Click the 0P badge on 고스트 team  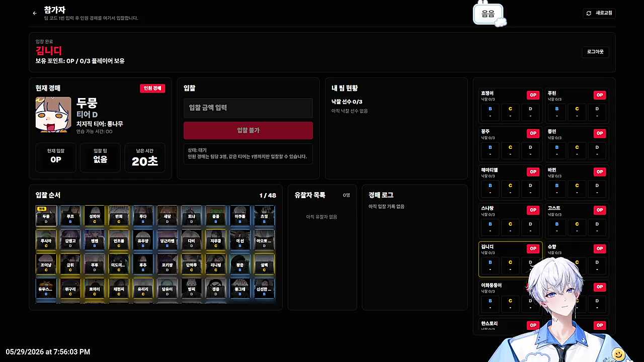click(x=600, y=210)
